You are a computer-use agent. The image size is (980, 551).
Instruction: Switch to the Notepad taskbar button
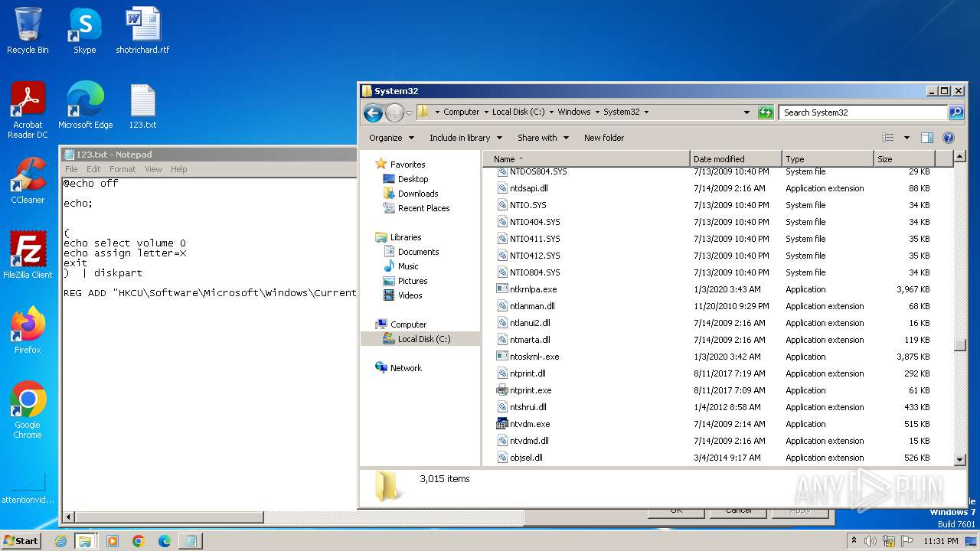point(190,541)
